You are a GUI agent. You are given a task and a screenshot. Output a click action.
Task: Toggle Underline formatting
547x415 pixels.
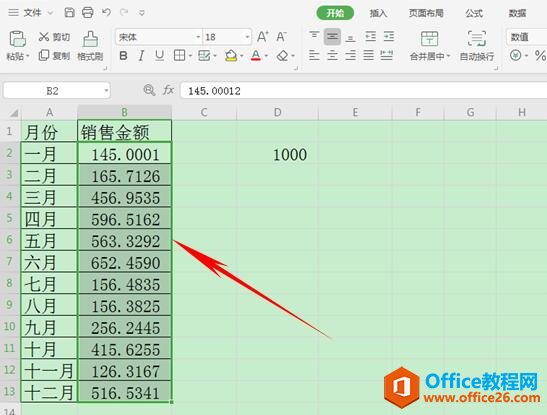159,56
